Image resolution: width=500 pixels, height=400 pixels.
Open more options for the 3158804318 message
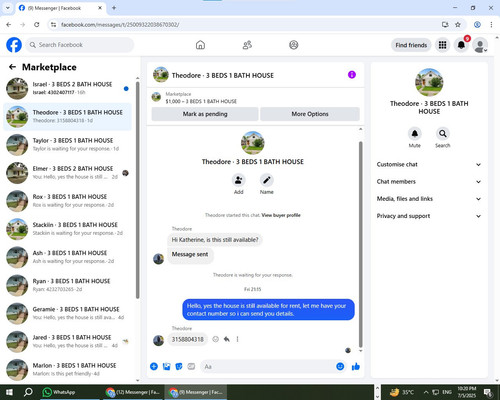(237, 339)
